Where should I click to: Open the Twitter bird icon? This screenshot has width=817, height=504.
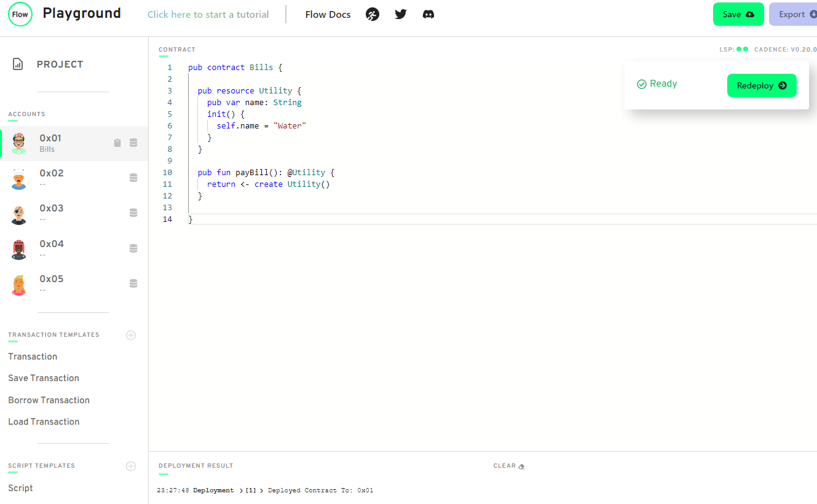[401, 14]
